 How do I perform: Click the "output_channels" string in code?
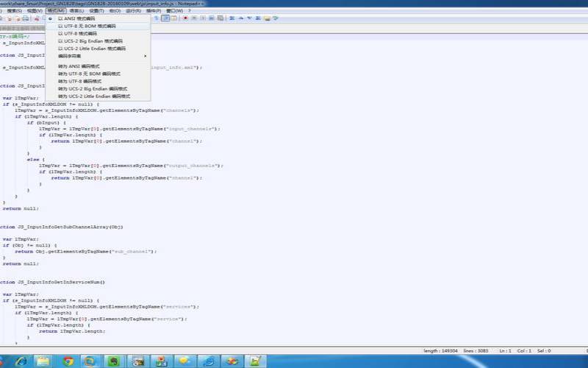pos(193,166)
